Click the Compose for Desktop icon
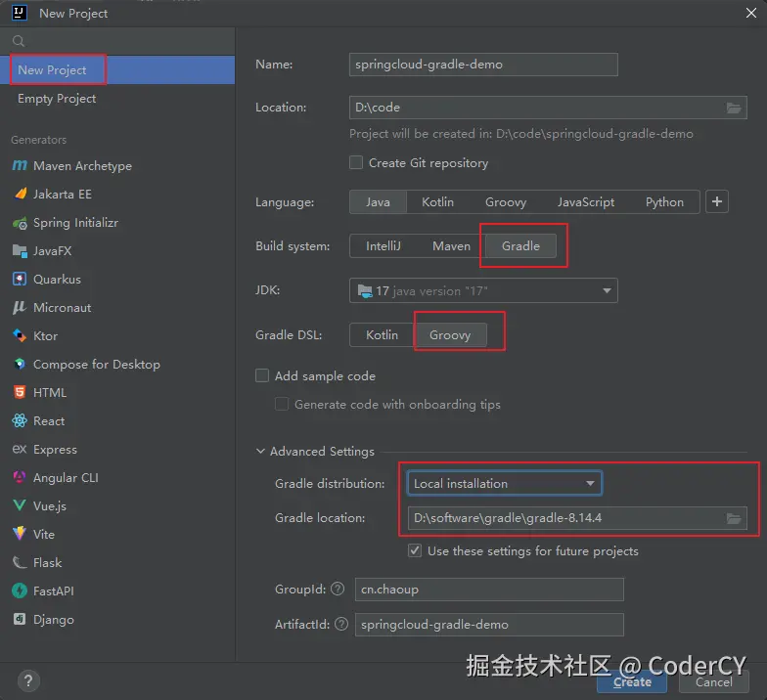Screen dimensions: 767x700 (20, 364)
